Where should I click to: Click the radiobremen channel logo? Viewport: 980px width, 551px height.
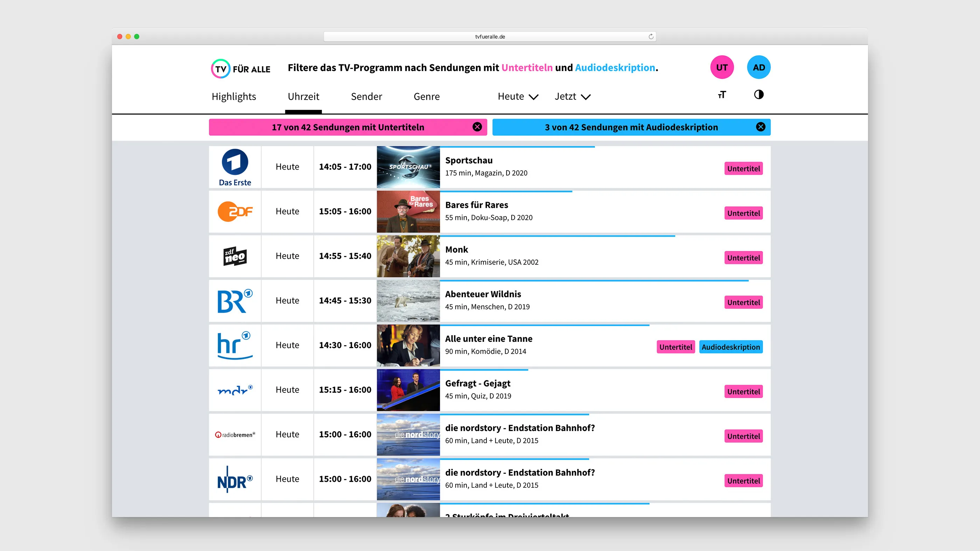pos(235,435)
